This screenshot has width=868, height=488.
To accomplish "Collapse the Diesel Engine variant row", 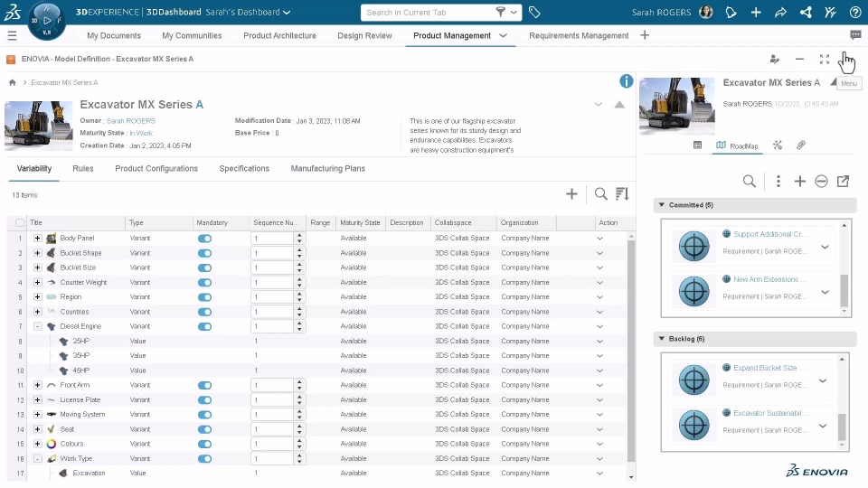I will click(x=37, y=326).
